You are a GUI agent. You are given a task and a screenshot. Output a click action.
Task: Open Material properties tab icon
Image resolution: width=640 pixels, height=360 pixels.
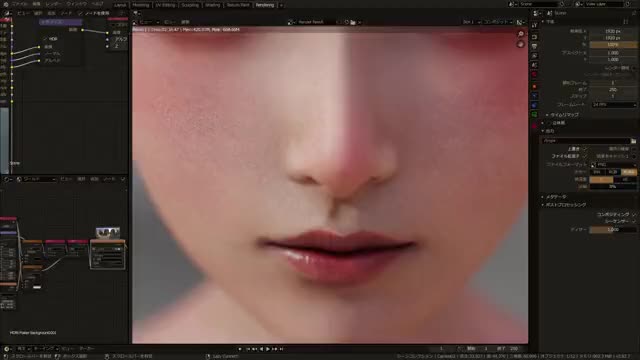click(x=535, y=126)
